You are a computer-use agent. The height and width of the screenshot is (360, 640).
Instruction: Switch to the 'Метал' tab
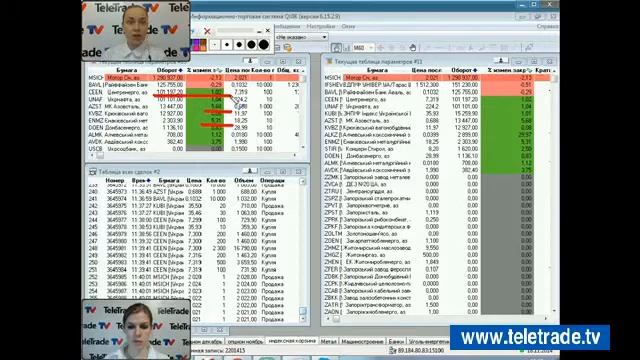[329, 341]
